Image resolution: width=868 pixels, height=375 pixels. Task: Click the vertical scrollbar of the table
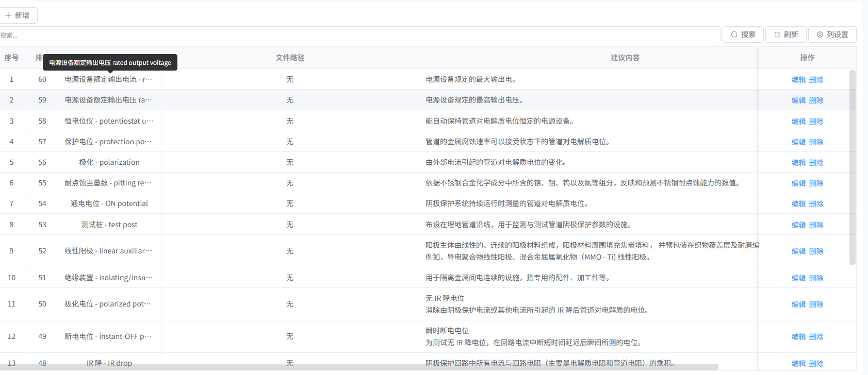[853, 167]
